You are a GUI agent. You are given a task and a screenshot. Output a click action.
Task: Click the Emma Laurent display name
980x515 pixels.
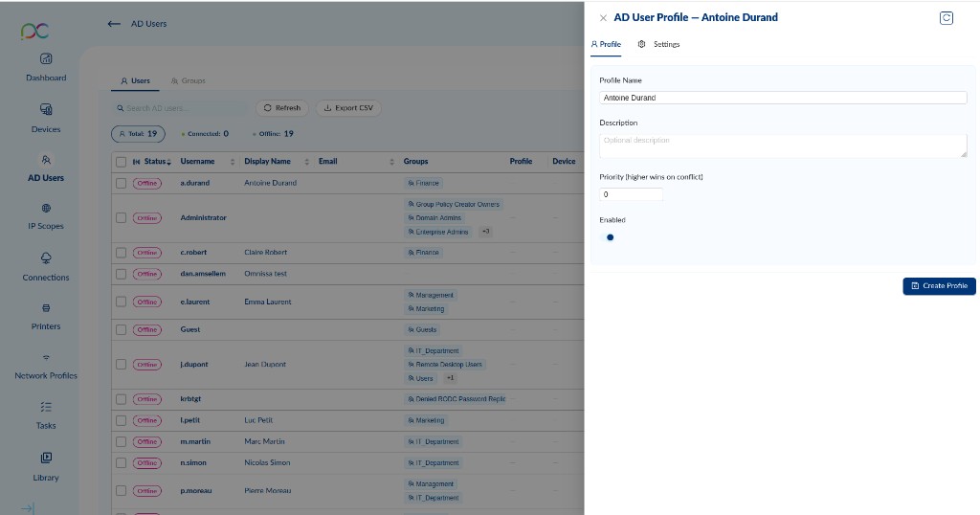point(268,302)
